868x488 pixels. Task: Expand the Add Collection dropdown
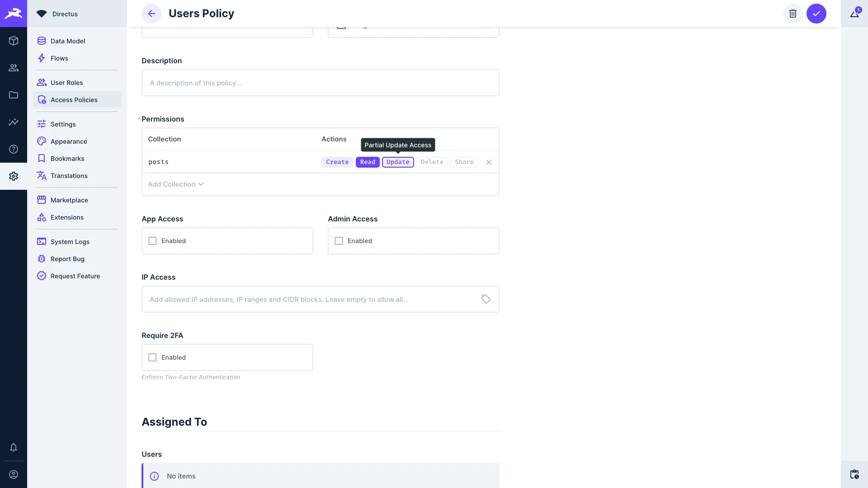[x=176, y=184]
